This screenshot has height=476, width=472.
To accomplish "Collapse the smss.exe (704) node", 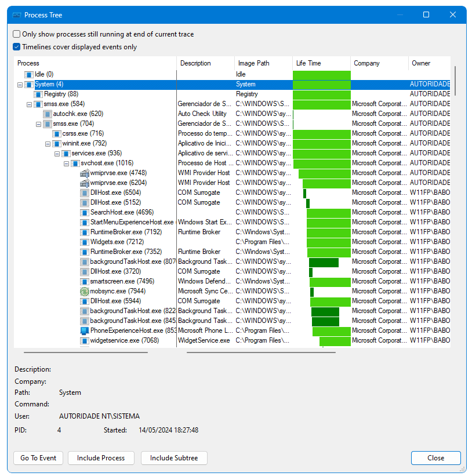I will click(38, 125).
